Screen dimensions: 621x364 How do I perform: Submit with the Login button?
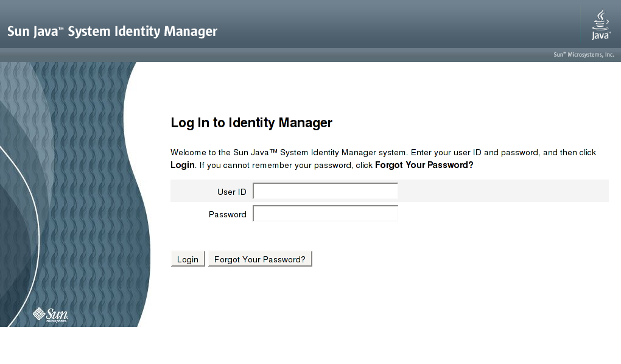click(188, 259)
